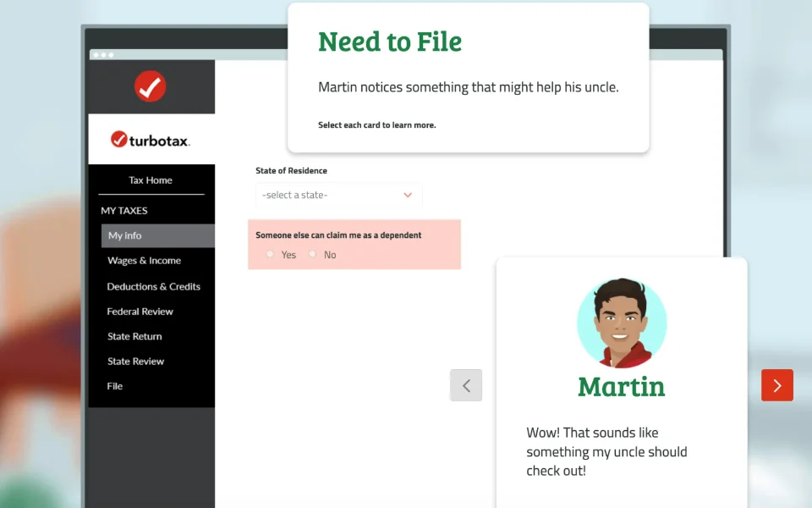The width and height of the screenshot is (812, 508).
Task: Select Yes for dependent claim
Action: (x=271, y=255)
